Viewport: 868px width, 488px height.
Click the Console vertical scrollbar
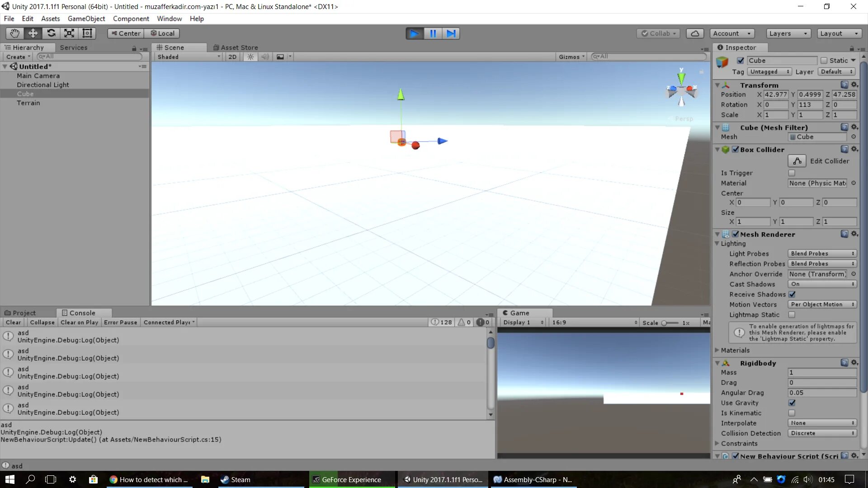[491, 374]
